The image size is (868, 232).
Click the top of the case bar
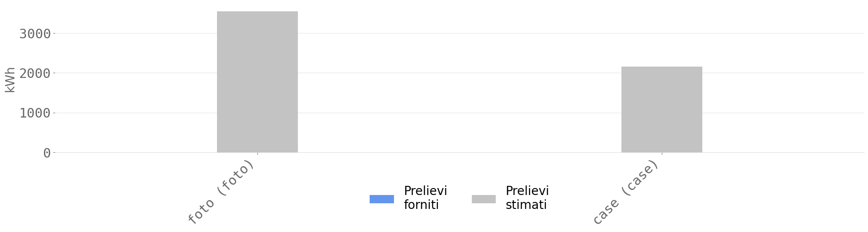pyautogui.click(x=662, y=67)
